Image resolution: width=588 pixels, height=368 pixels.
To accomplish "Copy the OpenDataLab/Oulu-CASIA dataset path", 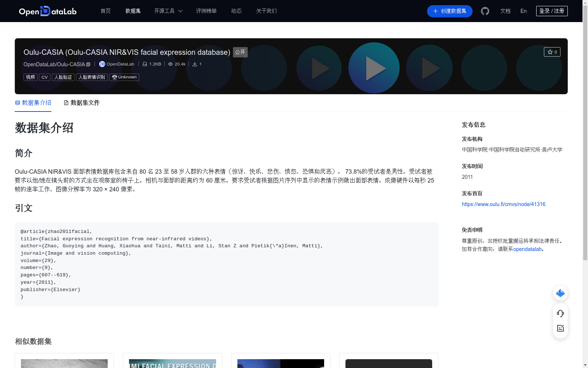I will click(x=88, y=64).
